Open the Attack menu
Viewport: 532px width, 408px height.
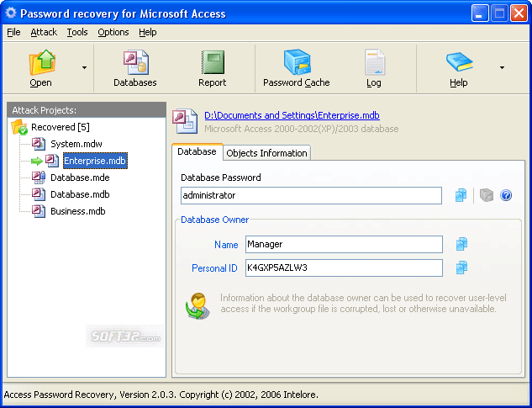point(44,32)
